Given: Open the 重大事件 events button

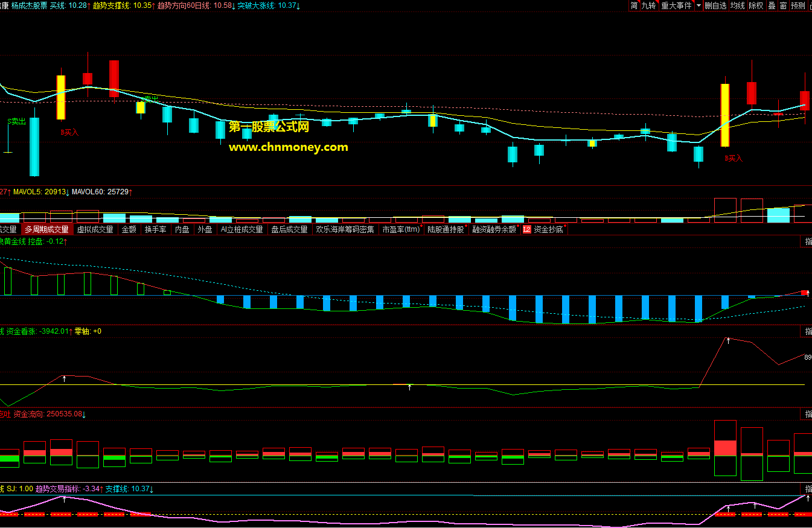Looking at the screenshot, I should 676,5.
